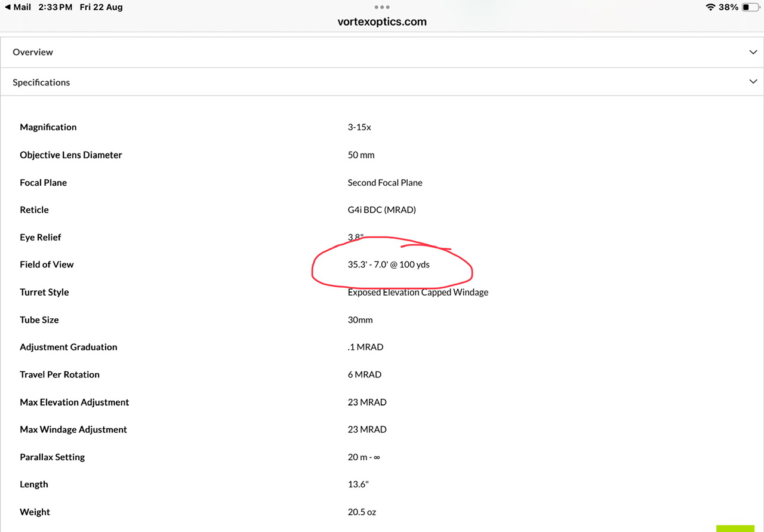Click the Magnification label
This screenshot has width=764, height=532.
tap(48, 127)
